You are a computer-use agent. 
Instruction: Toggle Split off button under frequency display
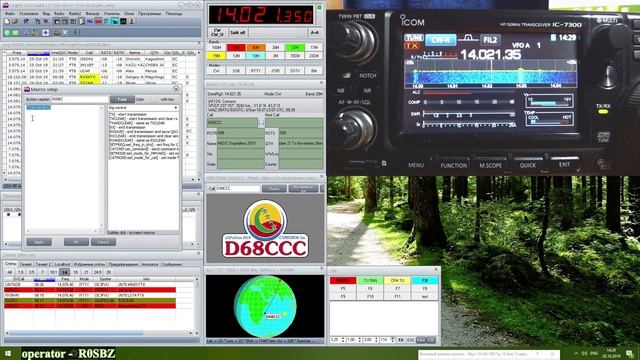pyautogui.click(x=237, y=32)
